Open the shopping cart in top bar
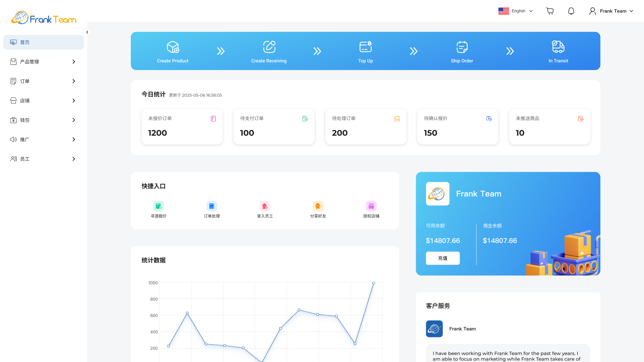Viewport: 644px width, 362px height. (549, 11)
